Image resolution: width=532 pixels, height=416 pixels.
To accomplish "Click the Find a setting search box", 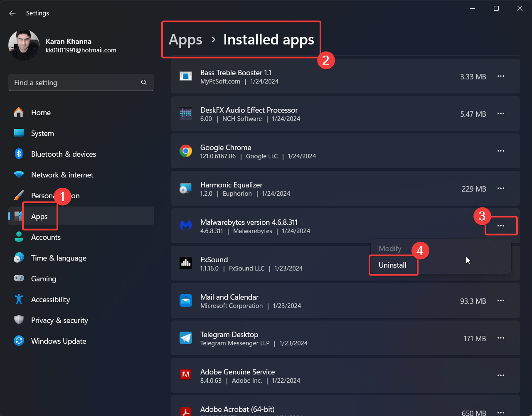I will pos(81,83).
